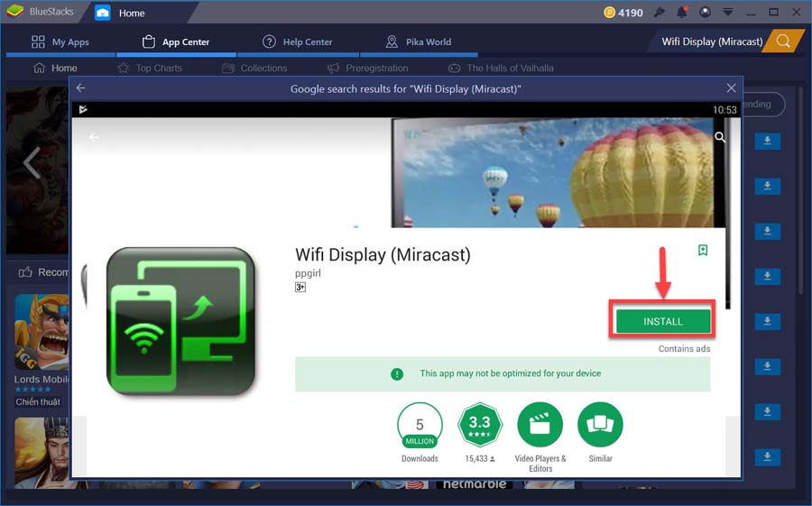Open Lords Mobile game thumbnail in background
The height and width of the screenshot is (506, 812).
coord(42,332)
